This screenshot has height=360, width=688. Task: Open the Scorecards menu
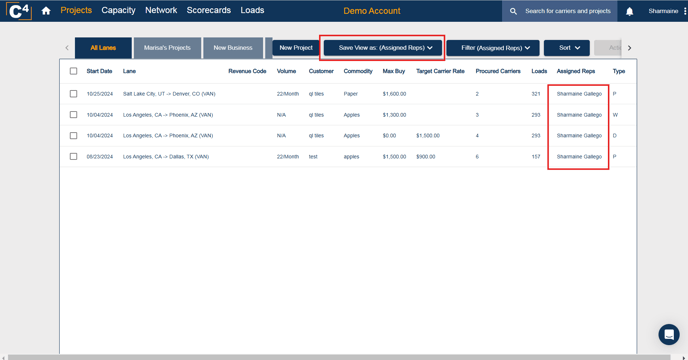(x=208, y=10)
